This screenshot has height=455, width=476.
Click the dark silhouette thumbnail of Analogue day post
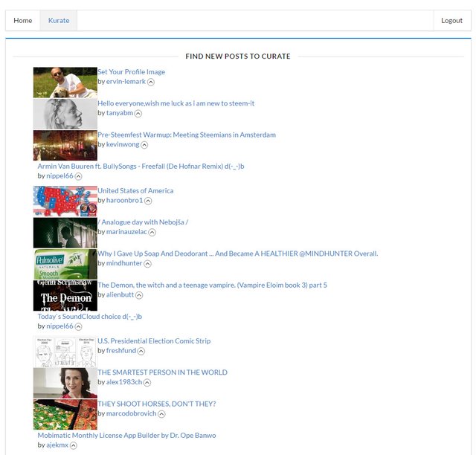(65, 233)
